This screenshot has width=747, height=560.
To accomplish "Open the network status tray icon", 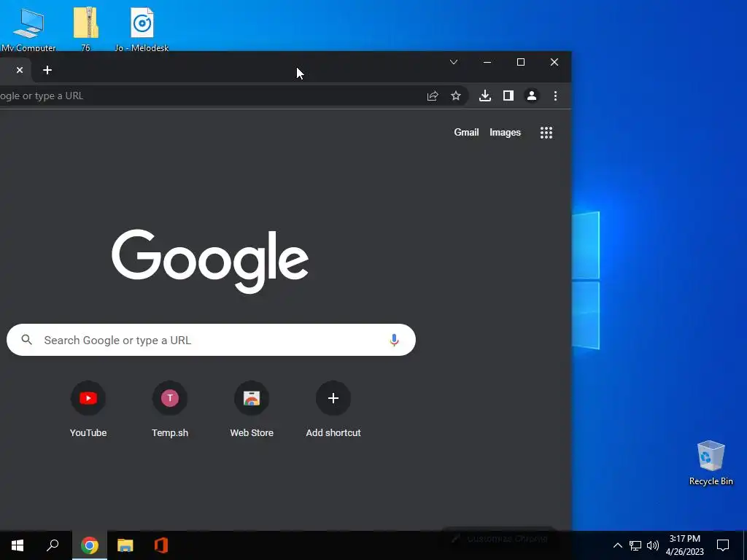I will (x=635, y=545).
